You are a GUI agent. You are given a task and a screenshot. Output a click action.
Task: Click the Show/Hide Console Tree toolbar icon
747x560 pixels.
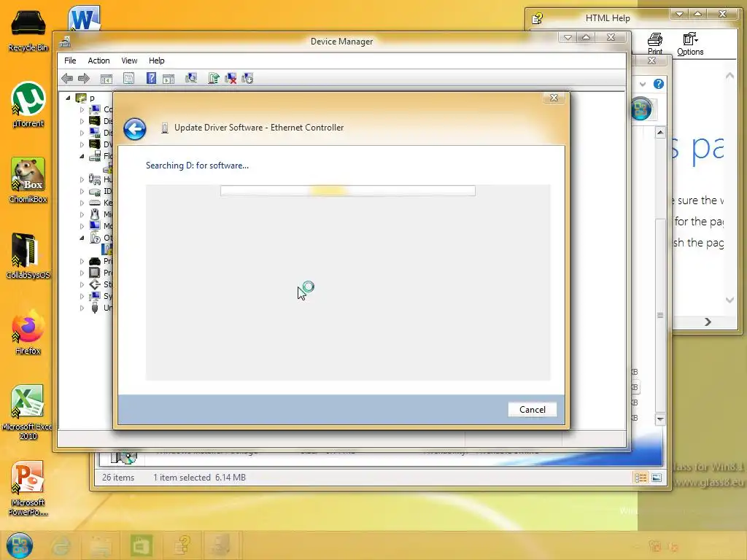(107, 79)
